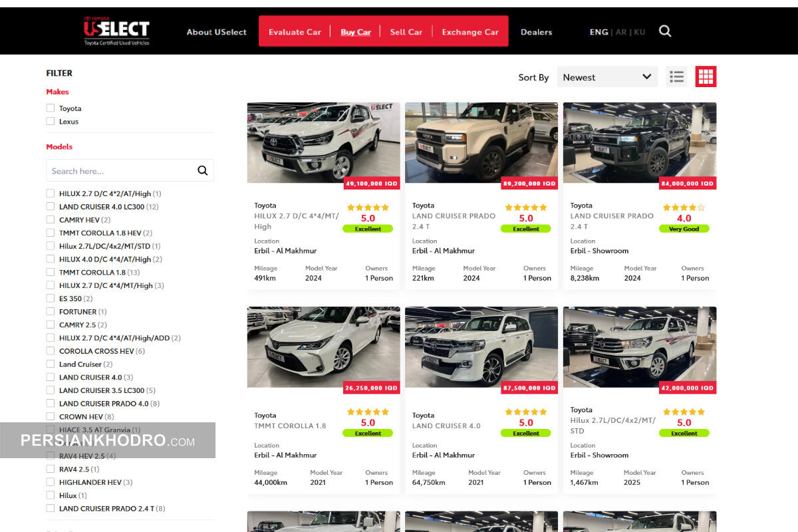Switch to grid view layout

click(706, 77)
